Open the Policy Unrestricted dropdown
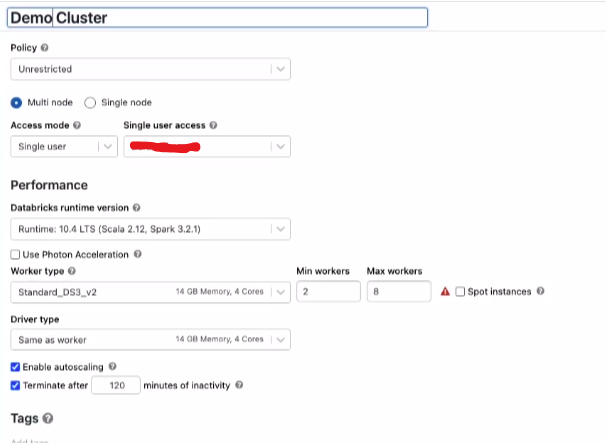 pos(150,69)
